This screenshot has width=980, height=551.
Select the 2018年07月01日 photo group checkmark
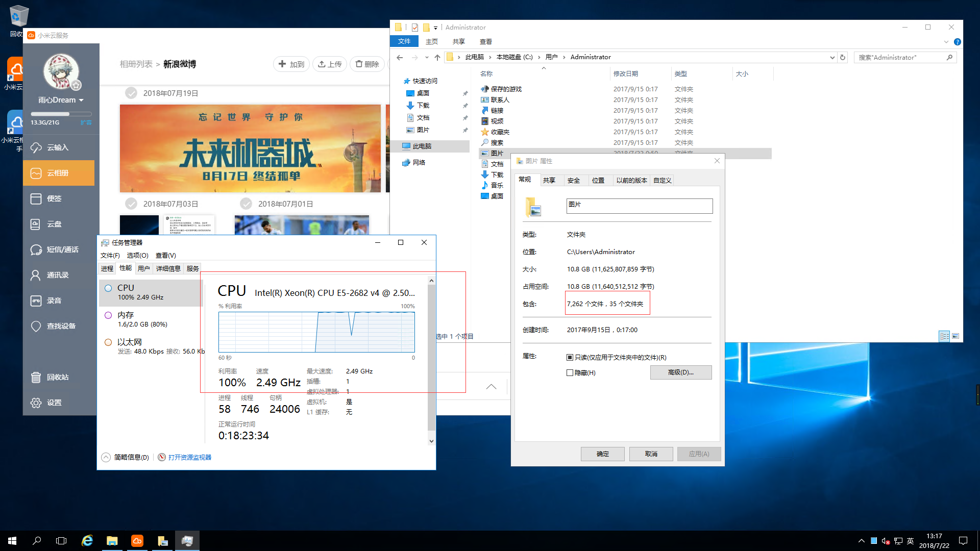246,204
